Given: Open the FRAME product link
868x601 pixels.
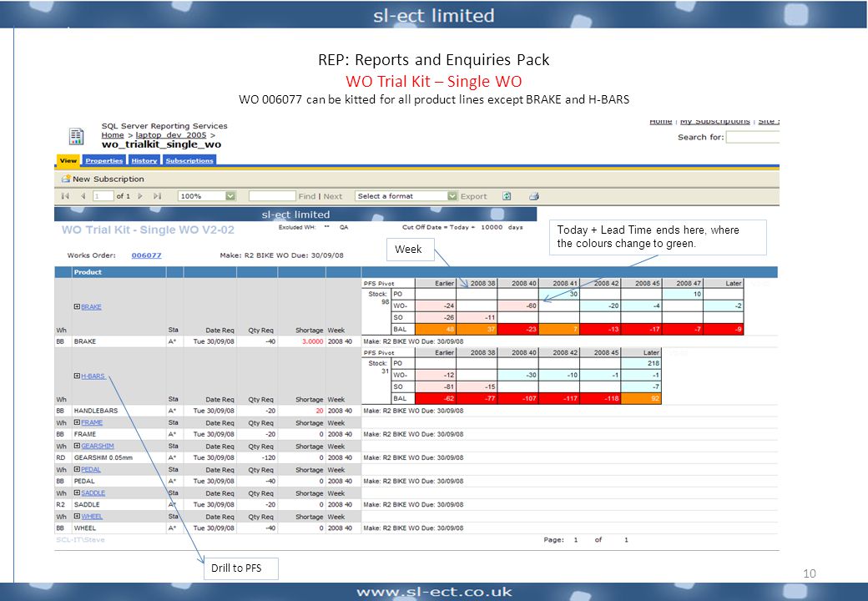Looking at the screenshot, I should (x=92, y=422).
